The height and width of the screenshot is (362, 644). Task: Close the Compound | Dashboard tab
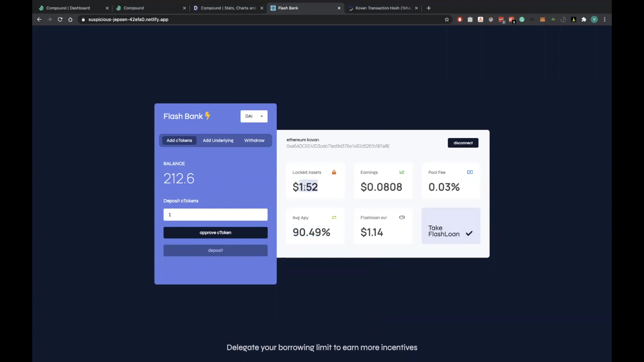107,8
